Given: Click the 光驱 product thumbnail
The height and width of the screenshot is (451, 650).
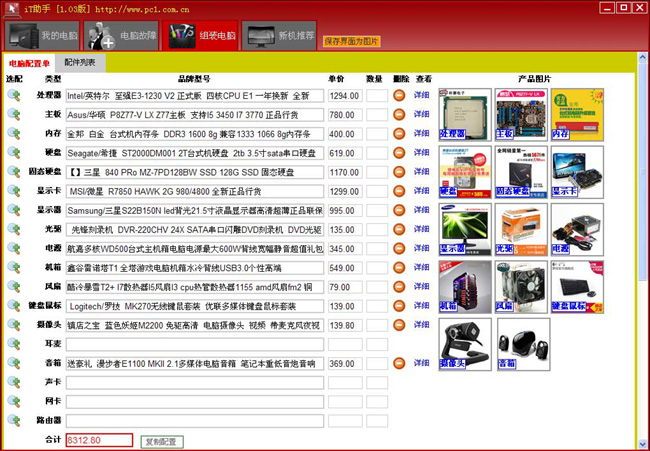Looking at the screenshot, I should point(521,229).
